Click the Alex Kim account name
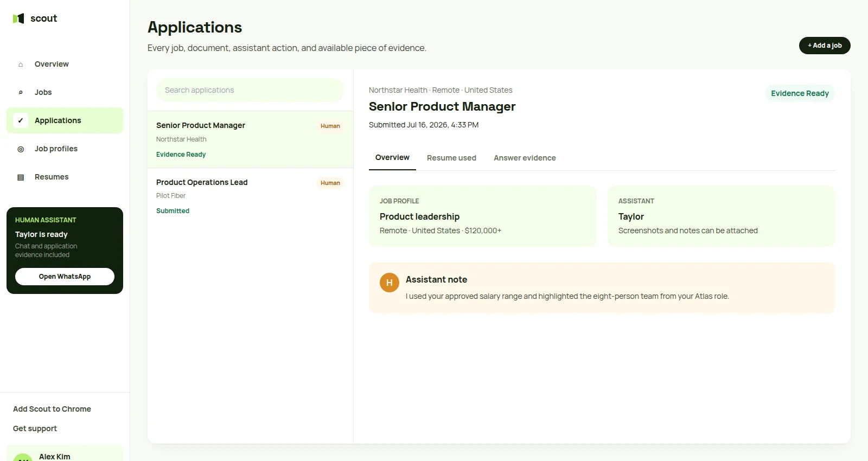Viewport: 868px width, 461px height. (x=55, y=457)
